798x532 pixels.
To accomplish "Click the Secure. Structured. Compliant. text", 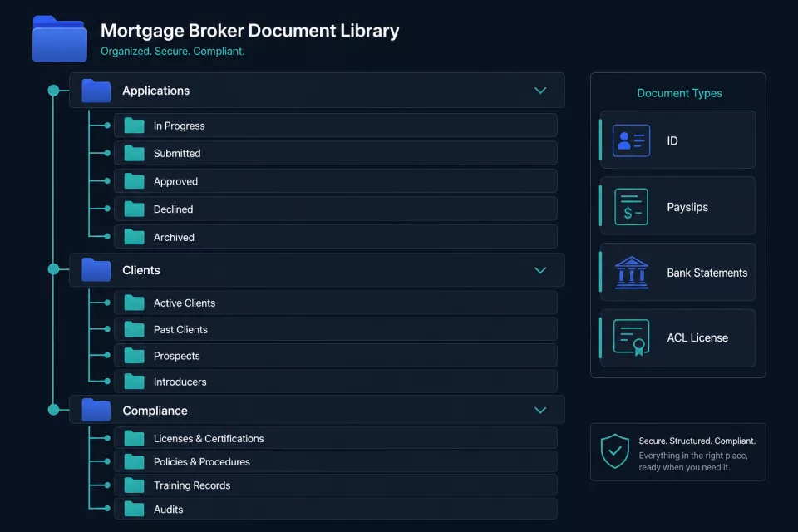I will [697, 441].
